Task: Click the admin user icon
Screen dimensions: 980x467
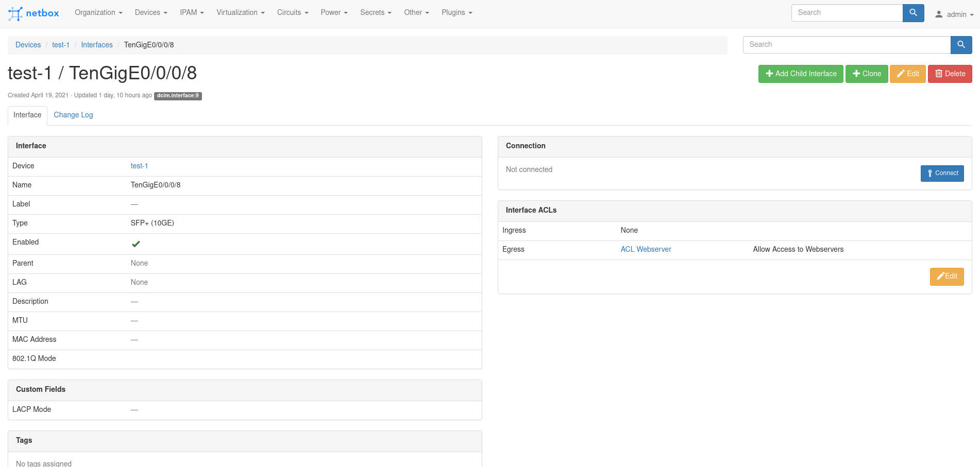Action: click(939, 14)
